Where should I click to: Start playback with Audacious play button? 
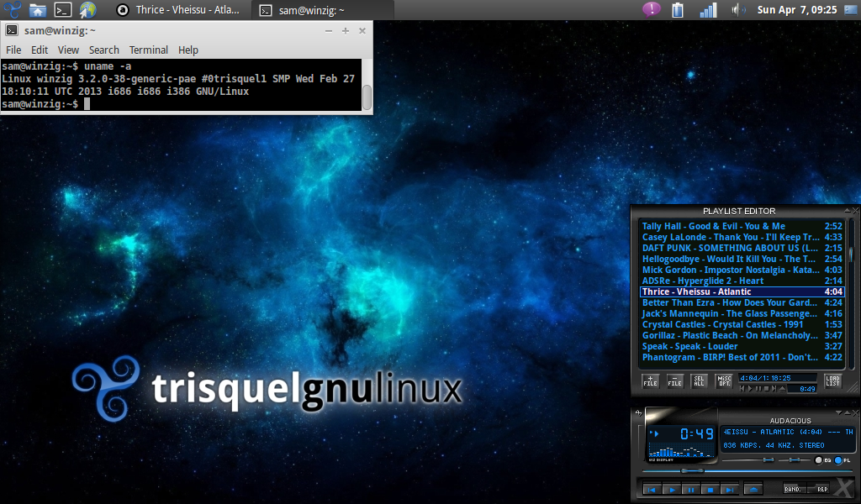click(x=671, y=489)
